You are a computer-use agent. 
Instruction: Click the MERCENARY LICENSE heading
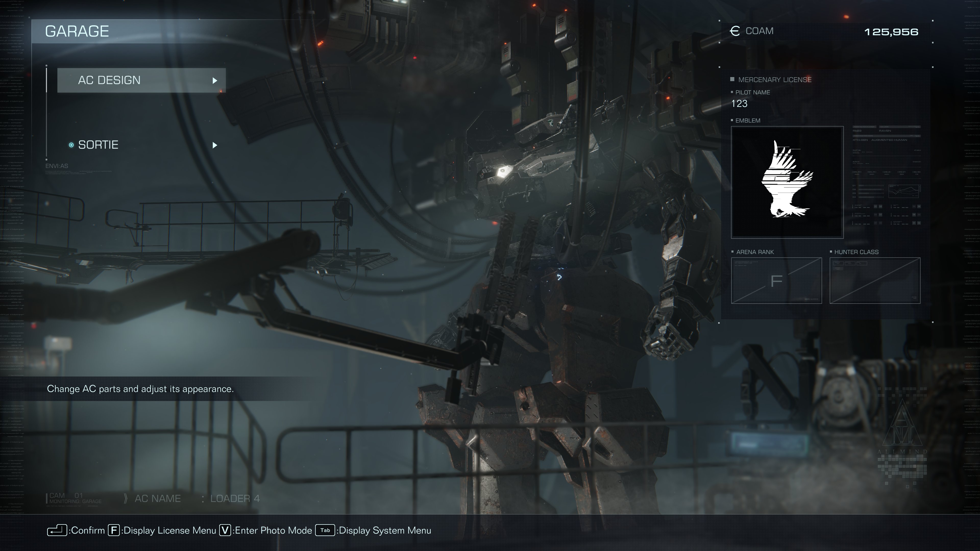click(x=775, y=80)
